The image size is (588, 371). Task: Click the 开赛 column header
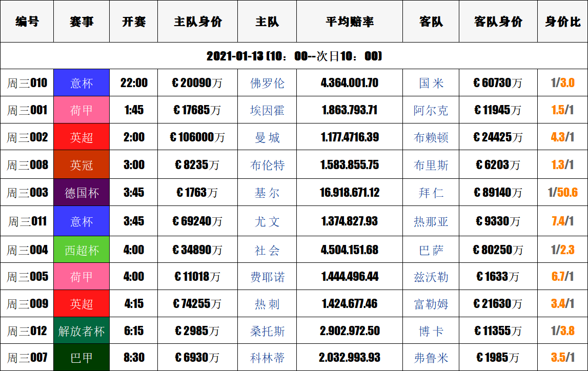134,22
